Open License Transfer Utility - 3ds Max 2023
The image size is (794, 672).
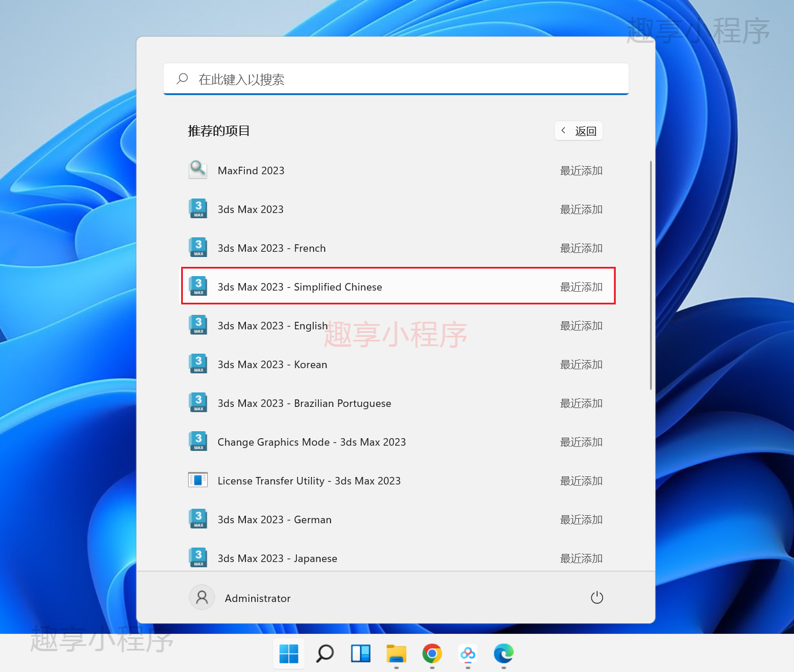(x=398, y=480)
